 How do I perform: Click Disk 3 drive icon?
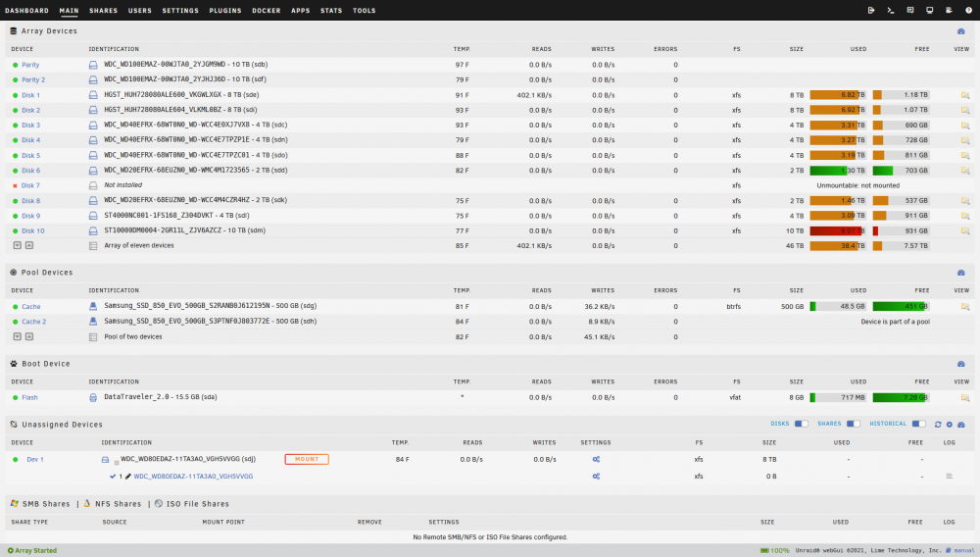(93, 125)
